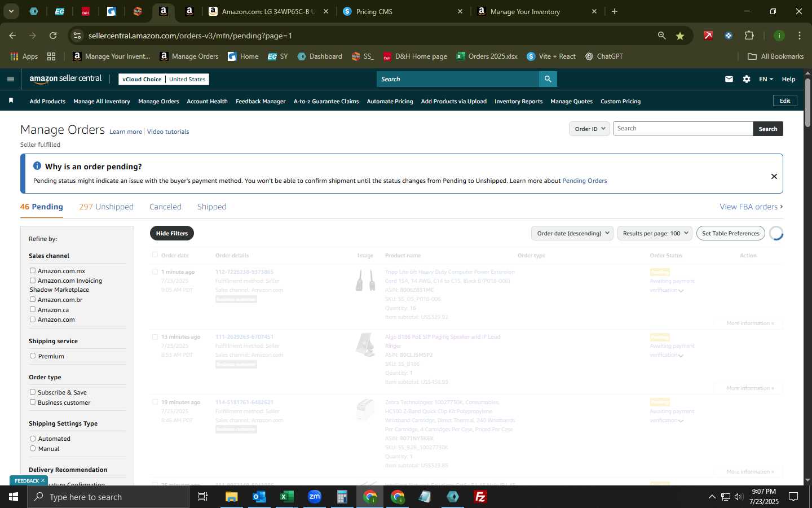This screenshot has height=508, width=812.
Task: Open the Order ID search type dropdown
Action: (589, 129)
